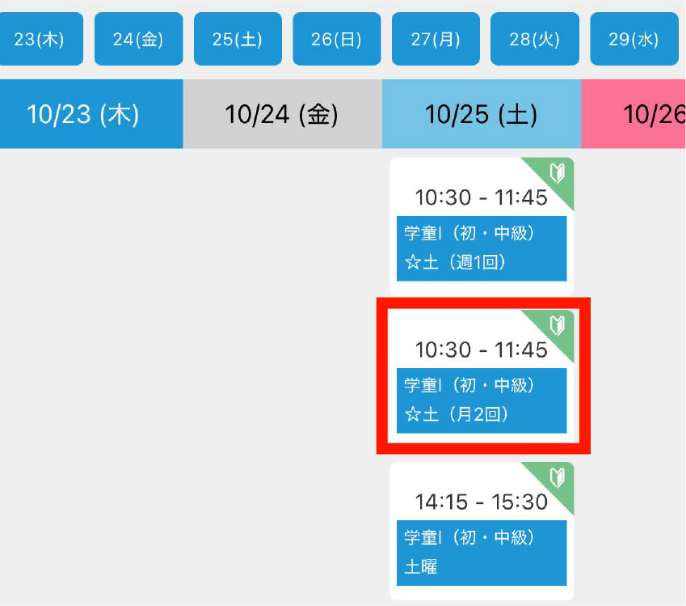Screen dimensions: 686x606
Task: Click the 10:30 - 11:45 time in highlighted card
Action: [x=481, y=350]
